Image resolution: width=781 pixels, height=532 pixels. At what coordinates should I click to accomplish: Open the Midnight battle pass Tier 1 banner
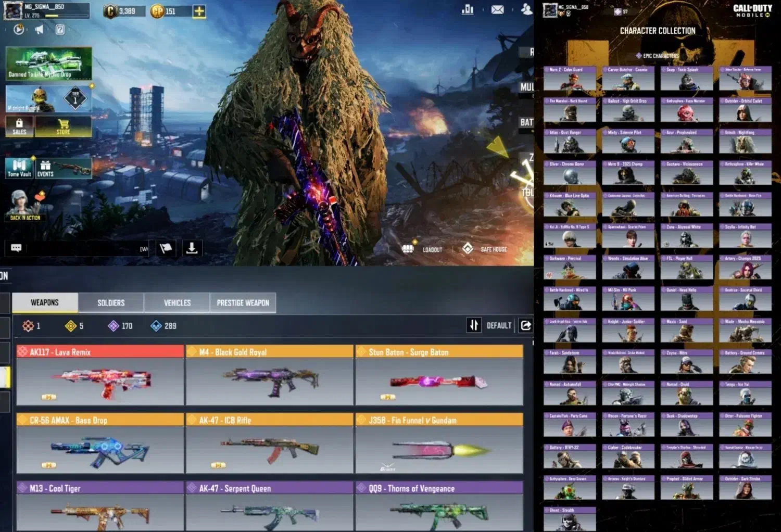pos(49,99)
